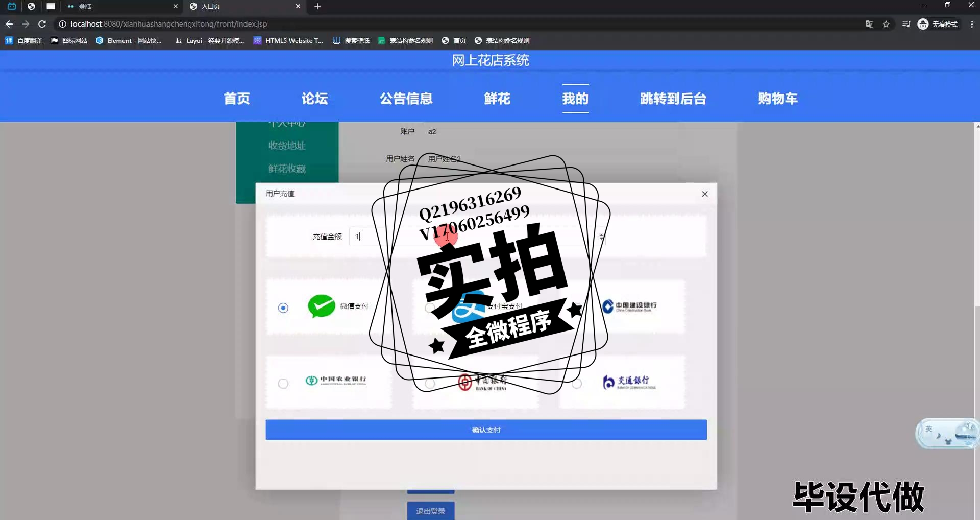Click the 确认支付 confirm payment button
The width and height of the screenshot is (980, 520).
[x=486, y=430]
